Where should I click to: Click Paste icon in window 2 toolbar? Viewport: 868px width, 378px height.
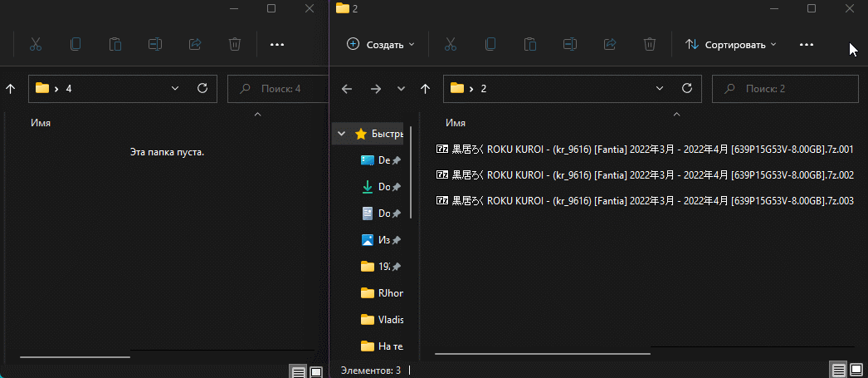[x=530, y=44]
